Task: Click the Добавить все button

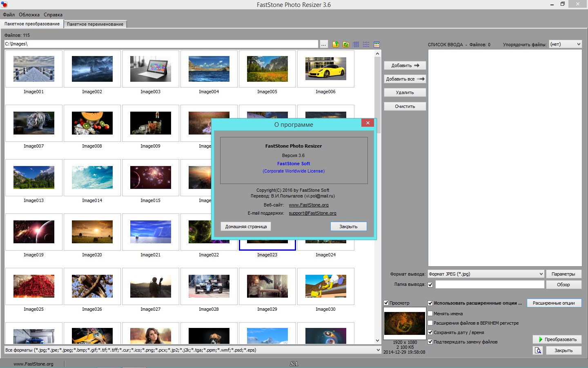Action: [x=405, y=79]
